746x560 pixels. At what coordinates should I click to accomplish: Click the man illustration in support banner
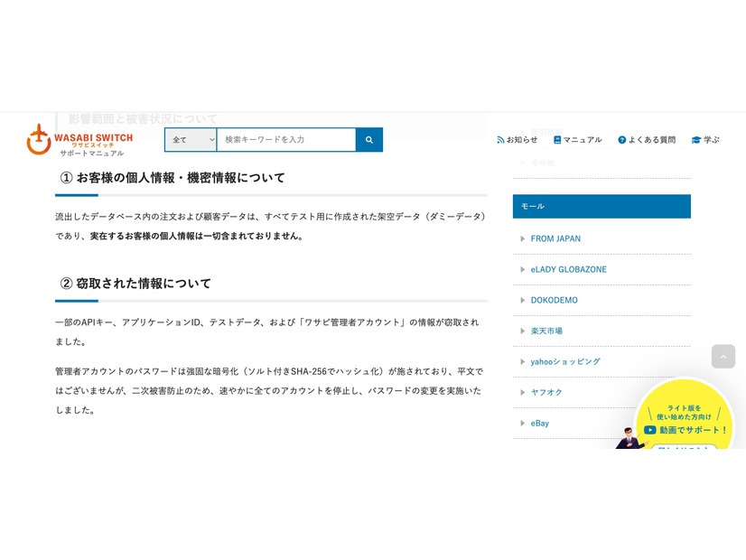(x=629, y=438)
